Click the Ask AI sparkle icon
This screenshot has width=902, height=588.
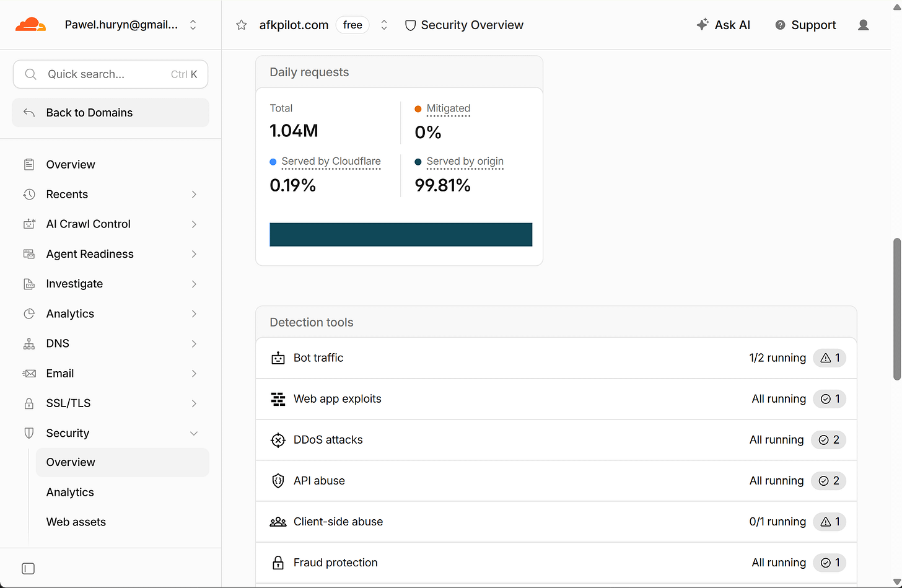pyautogui.click(x=702, y=25)
